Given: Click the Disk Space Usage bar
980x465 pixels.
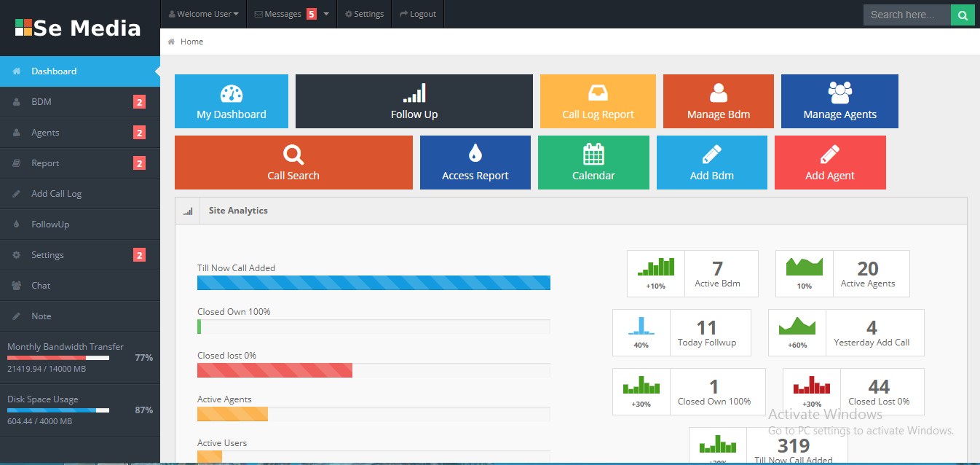Looking at the screenshot, I should pos(58,410).
